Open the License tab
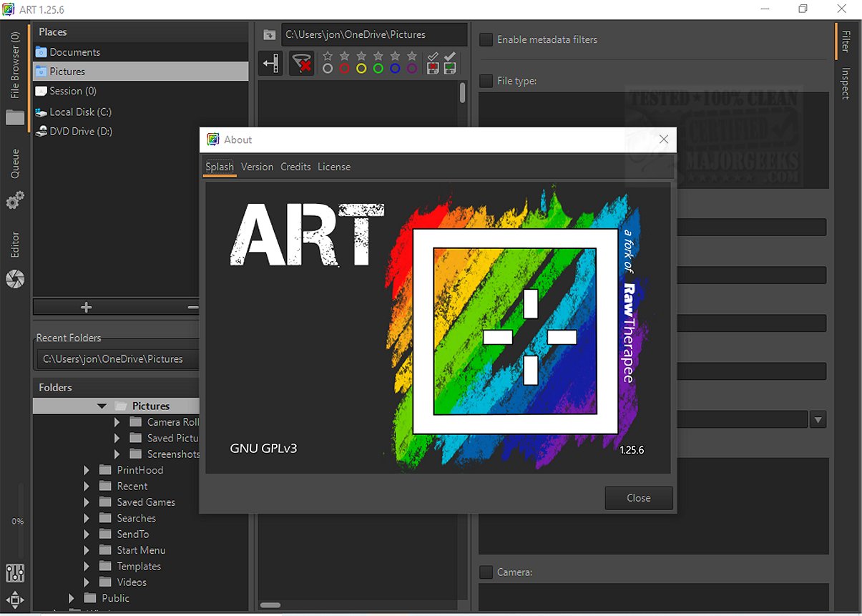The image size is (862, 616). click(334, 167)
